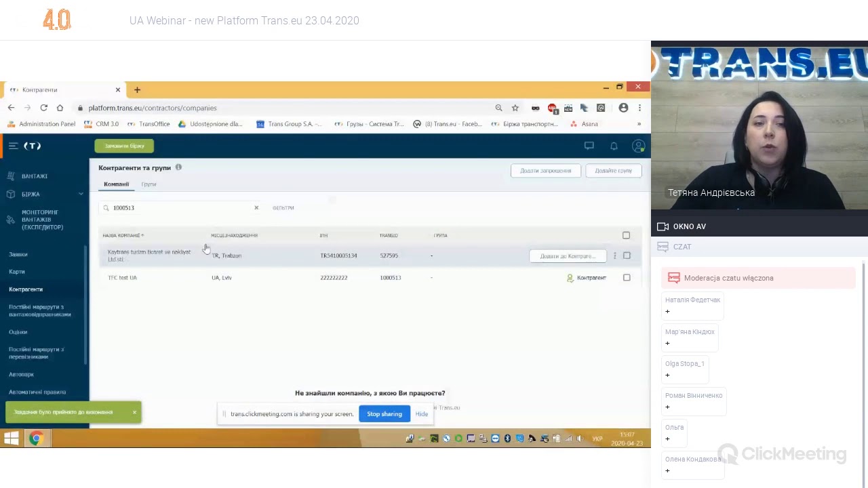Open Chrome profile icon in toolbar

coord(623,108)
